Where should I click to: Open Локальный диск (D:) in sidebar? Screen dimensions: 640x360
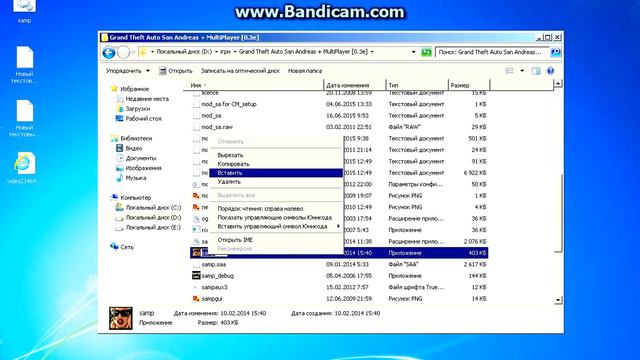click(148, 218)
